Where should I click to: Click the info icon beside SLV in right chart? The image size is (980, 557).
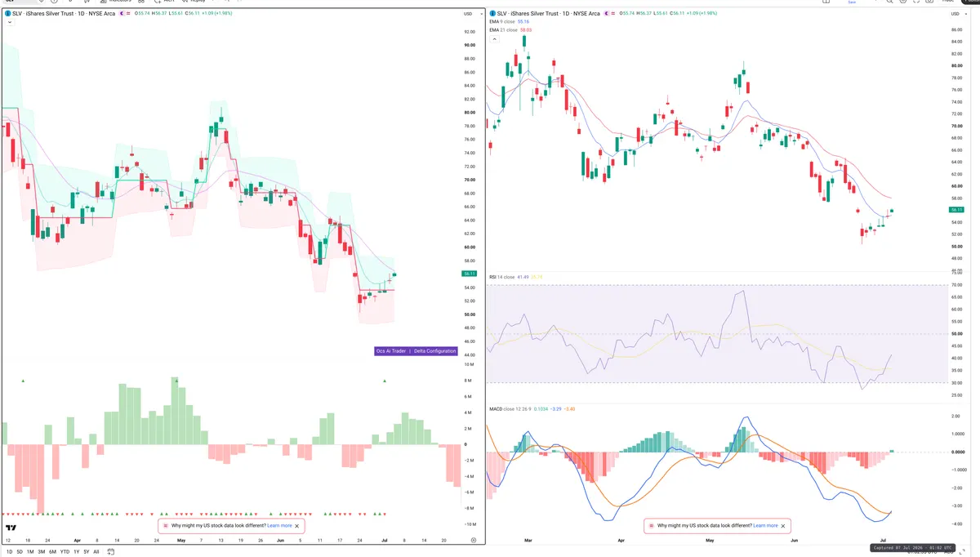click(x=492, y=13)
